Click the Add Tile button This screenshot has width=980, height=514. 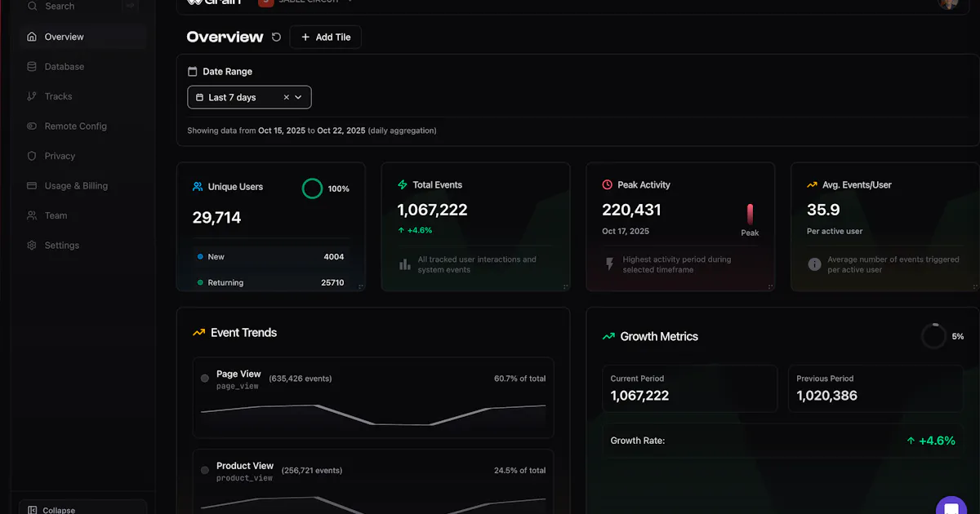(326, 37)
